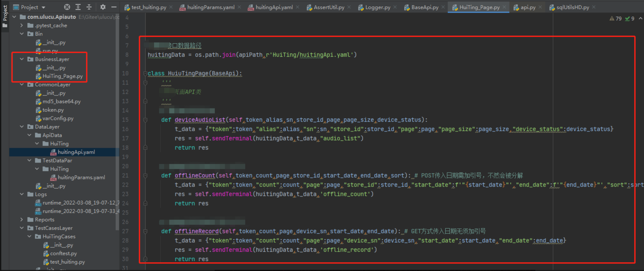Click the offlineRecord function name

point(197,232)
